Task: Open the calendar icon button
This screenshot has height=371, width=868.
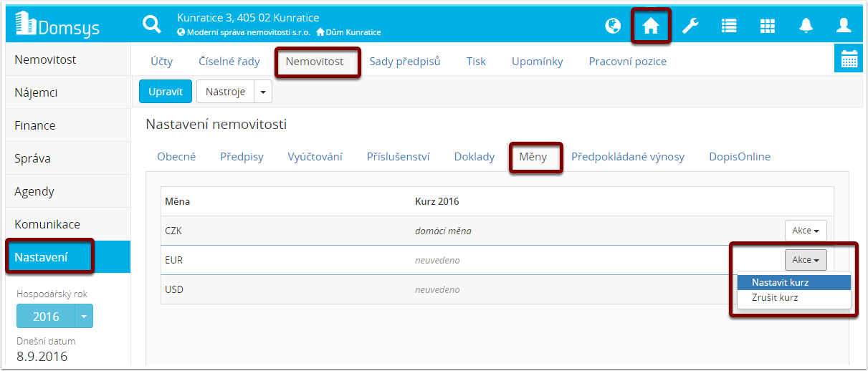Action: [849, 59]
